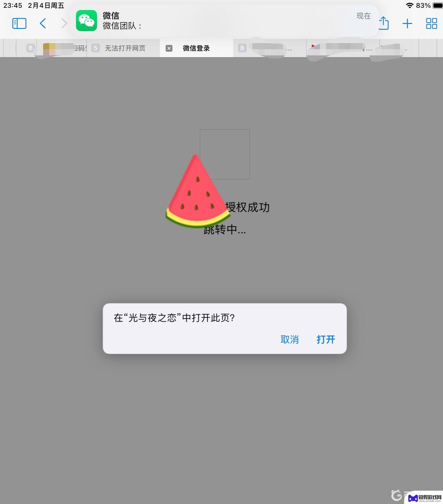Screen dimensions: 443x504
Task: Tap the 在“光与夜之恋”中打开此页? dialog prompt
Action: tap(174, 318)
